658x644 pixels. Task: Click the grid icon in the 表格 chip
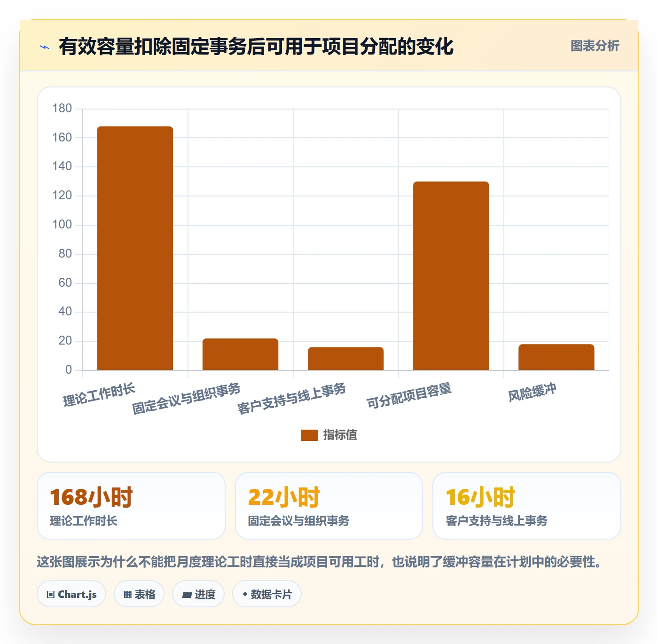click(127, 595)
